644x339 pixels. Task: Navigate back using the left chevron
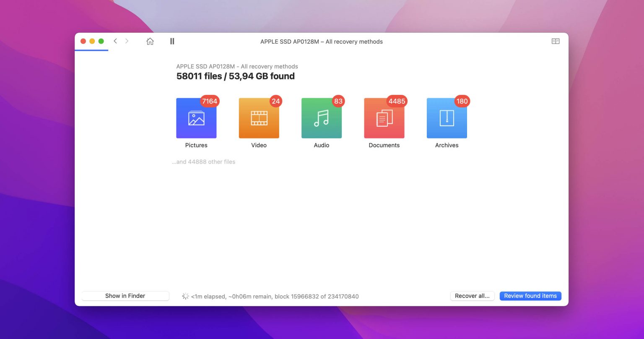(x=115, y=41)
